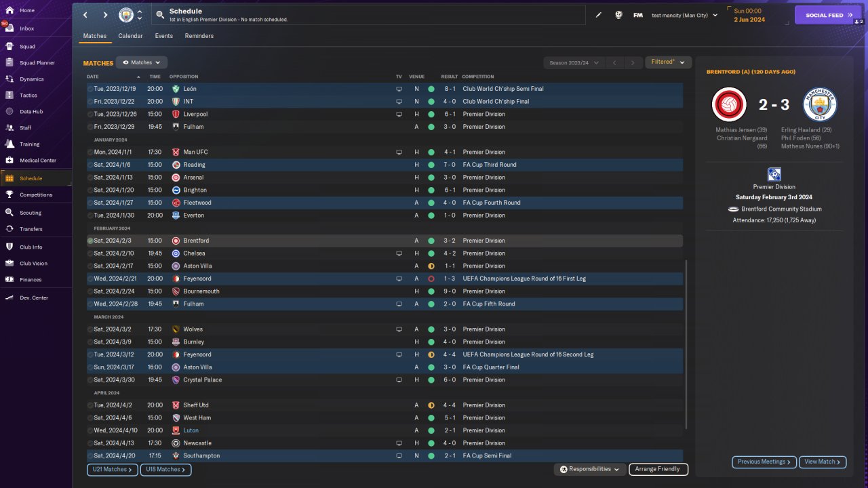The height and width of the screenshot is (488, 868).
Task: Click the search magnifier icon
Action: [x=159, y=15]
